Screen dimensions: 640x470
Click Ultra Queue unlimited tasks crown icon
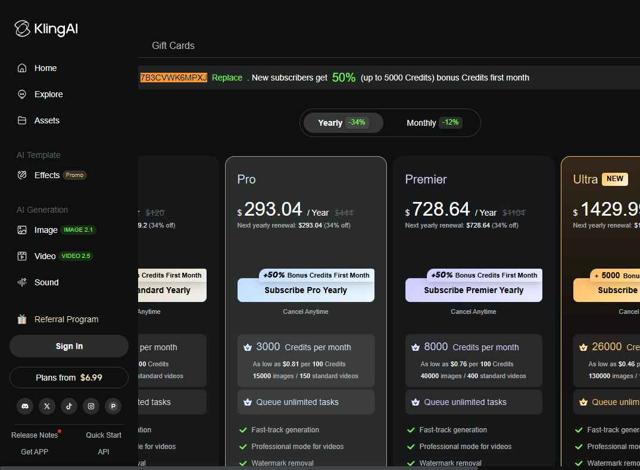[583, 402]
